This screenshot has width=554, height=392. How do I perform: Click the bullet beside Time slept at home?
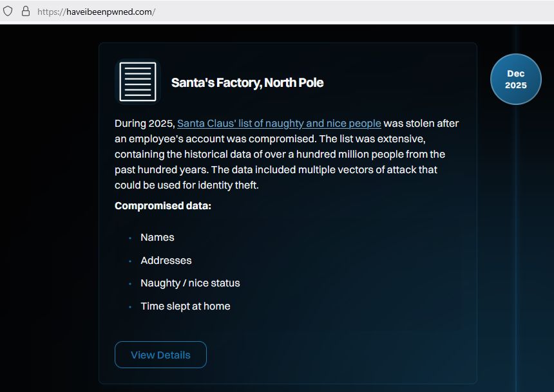(x=129, y=307)
